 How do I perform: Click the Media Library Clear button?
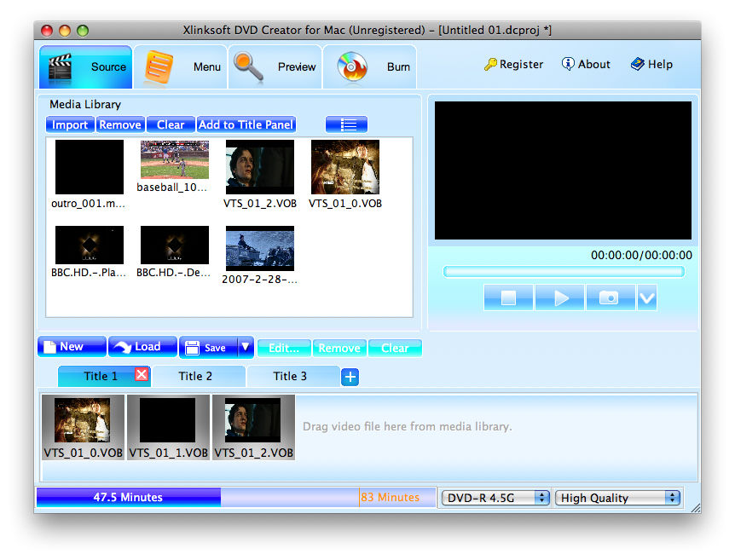(171, 124)
